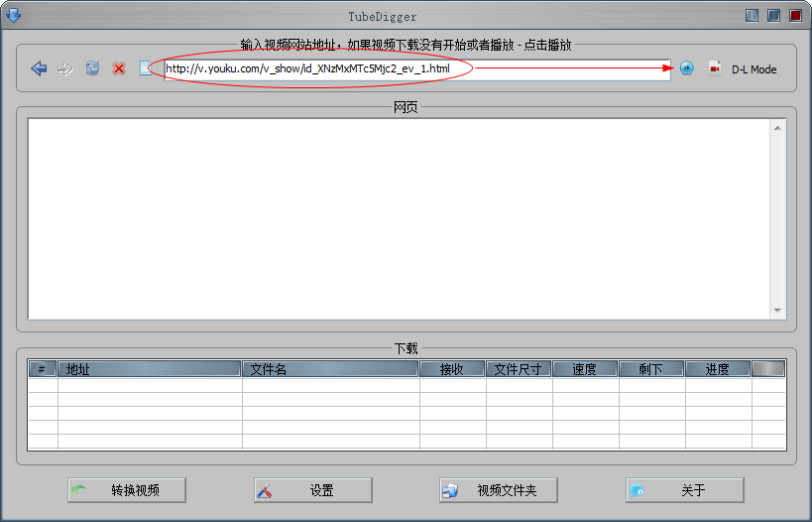Open the 转换视频 convert video button
This screenshot has width=812, height=522.
pos(127,490)
